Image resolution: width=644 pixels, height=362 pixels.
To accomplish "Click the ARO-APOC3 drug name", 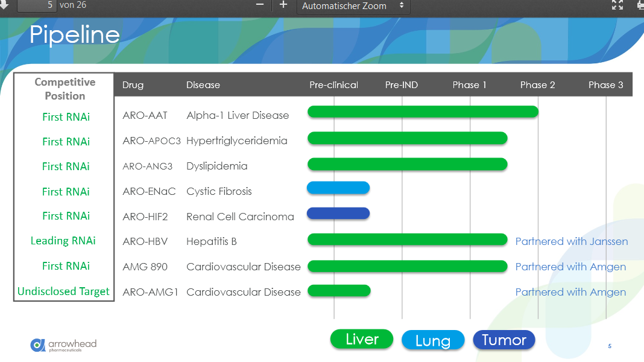I will coord(151,141).
